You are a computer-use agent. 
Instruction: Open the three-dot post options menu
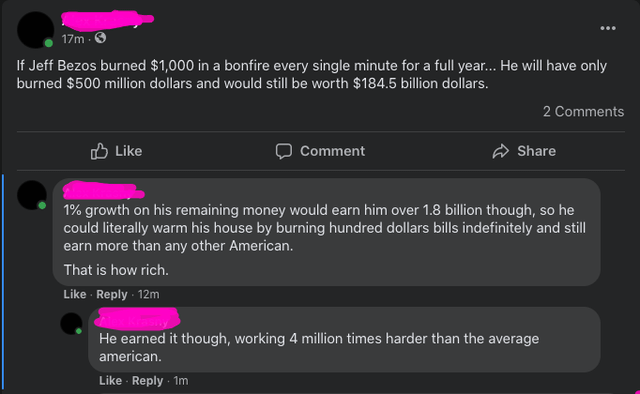click(608, 28)
